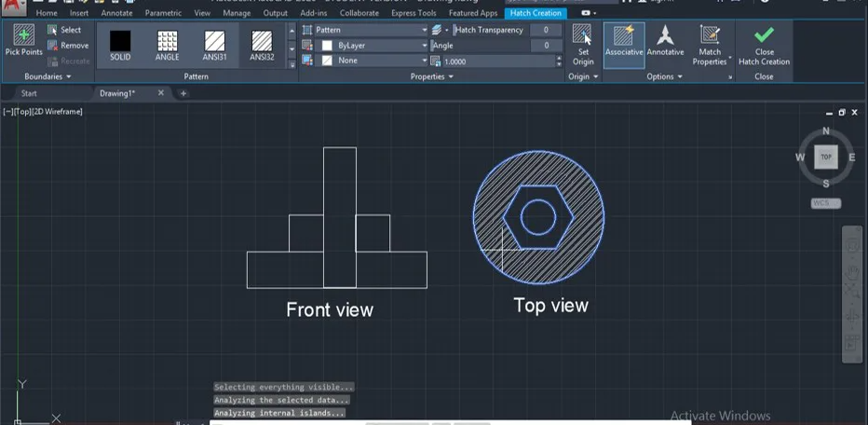Toggle Annotative hatch option
The height and width of the screenshot is (425, 868).
[665, 42]
